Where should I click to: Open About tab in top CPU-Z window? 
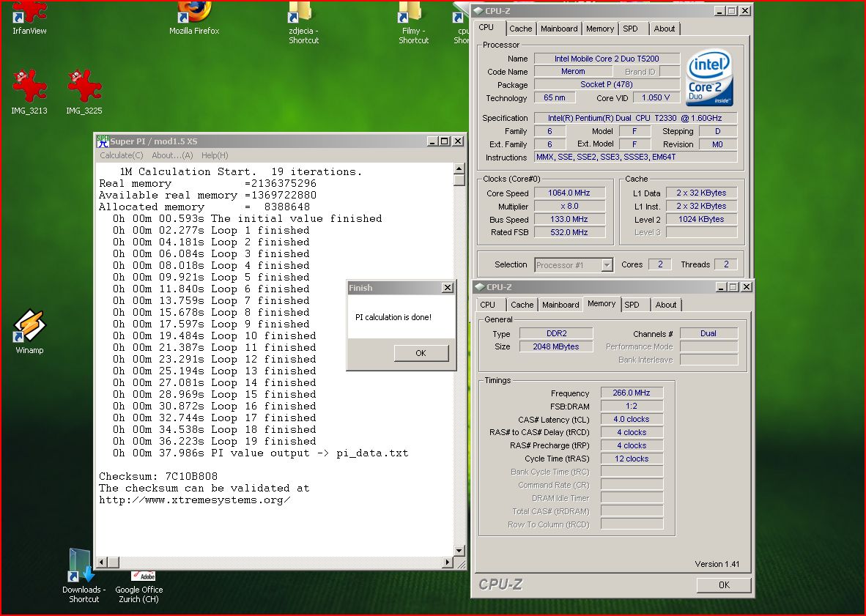click(x=665, y=29)
